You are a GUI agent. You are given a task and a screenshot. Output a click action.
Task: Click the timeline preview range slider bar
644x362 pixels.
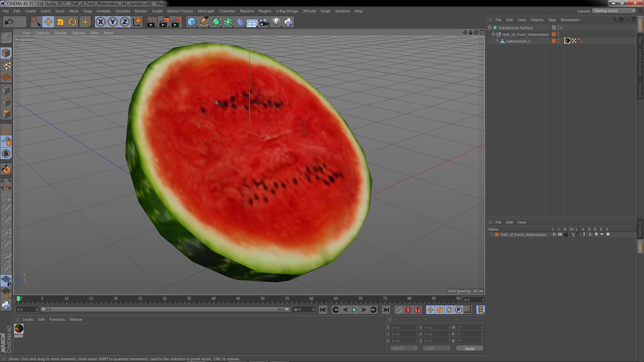tap(165, 309)
